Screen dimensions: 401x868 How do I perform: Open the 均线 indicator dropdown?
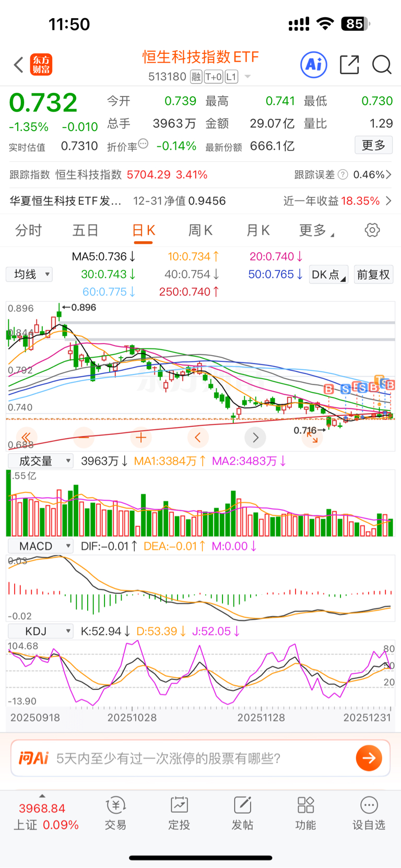[30, 274]
